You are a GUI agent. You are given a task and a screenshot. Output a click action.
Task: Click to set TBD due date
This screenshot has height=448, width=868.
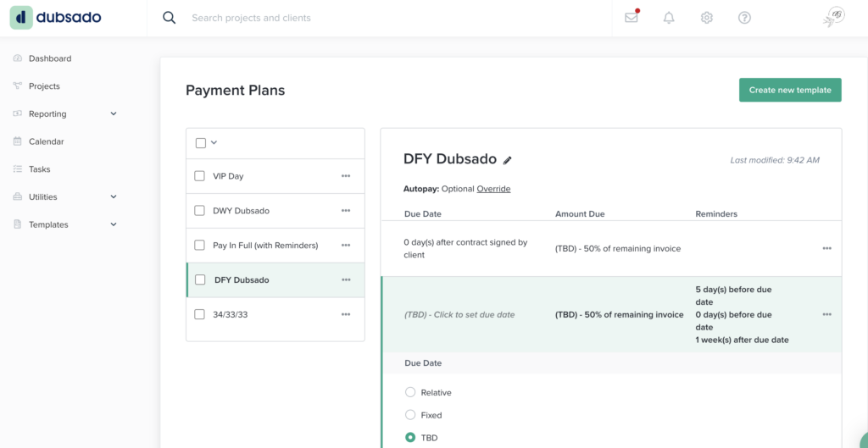point(459,315)
